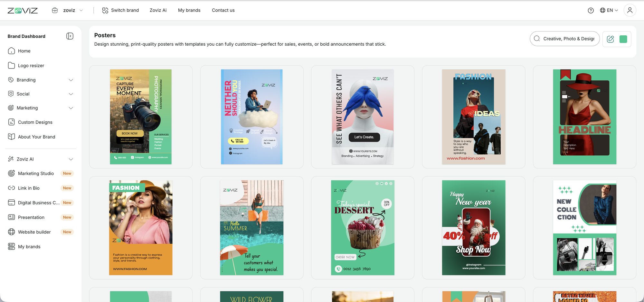Click the Custom Designs icon

(x=11, y=122)
